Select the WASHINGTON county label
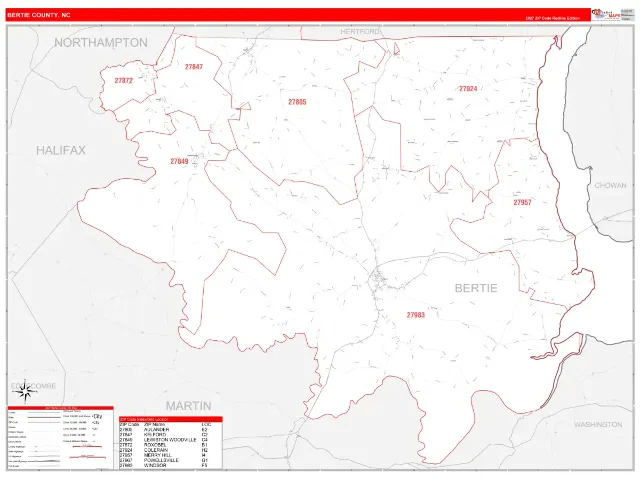This screenshot has height=480, width=640. 598,424
